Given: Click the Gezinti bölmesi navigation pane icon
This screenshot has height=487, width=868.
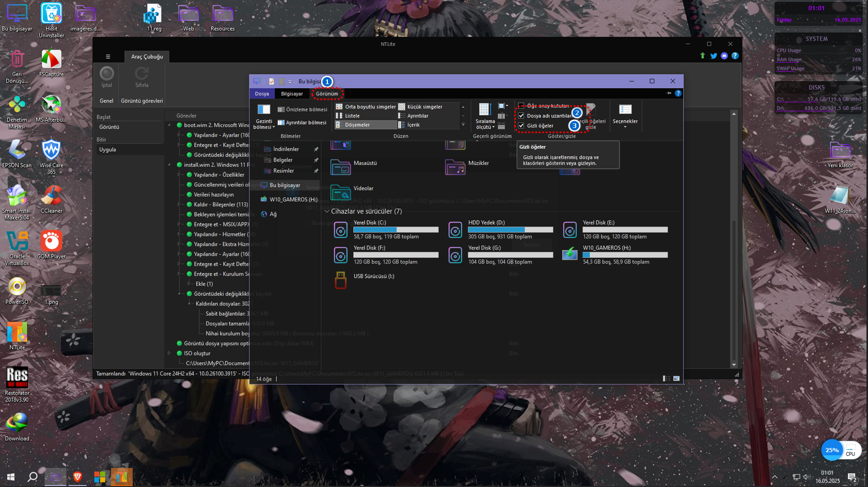Looking at the screenshot, I should click(x=264, y=109).
